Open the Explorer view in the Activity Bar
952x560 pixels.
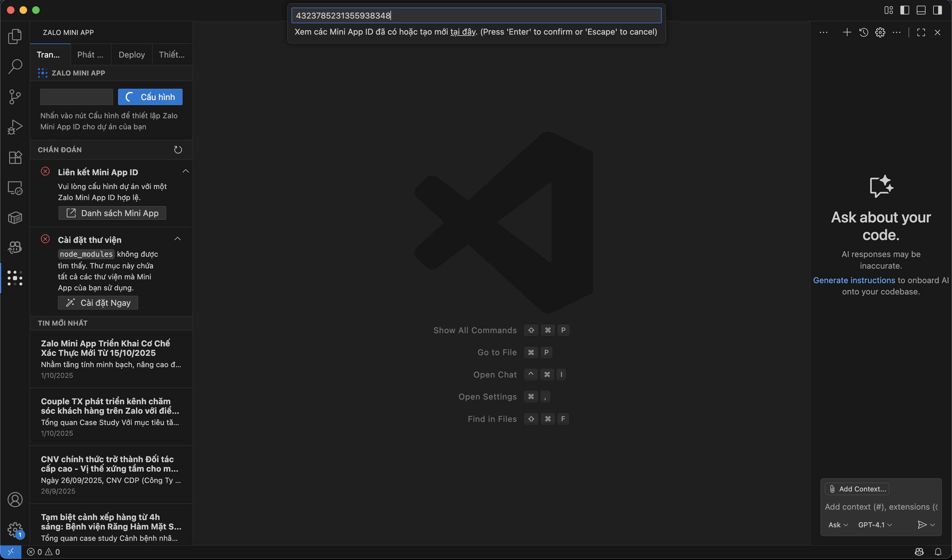(15, 36)
